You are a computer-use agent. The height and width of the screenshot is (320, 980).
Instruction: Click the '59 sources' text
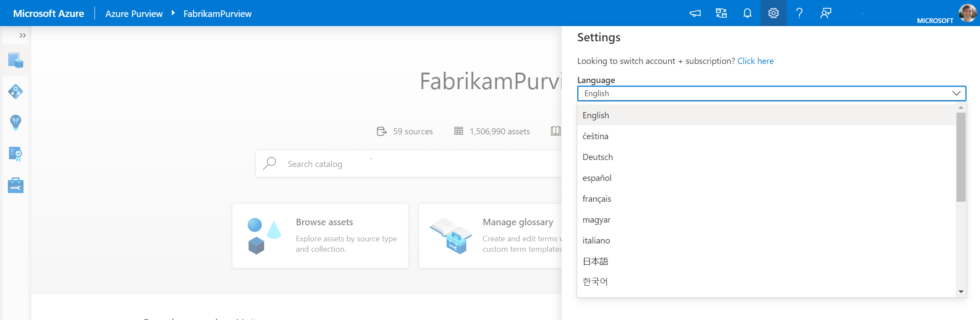pyautogui.click(x=413, y=131)
